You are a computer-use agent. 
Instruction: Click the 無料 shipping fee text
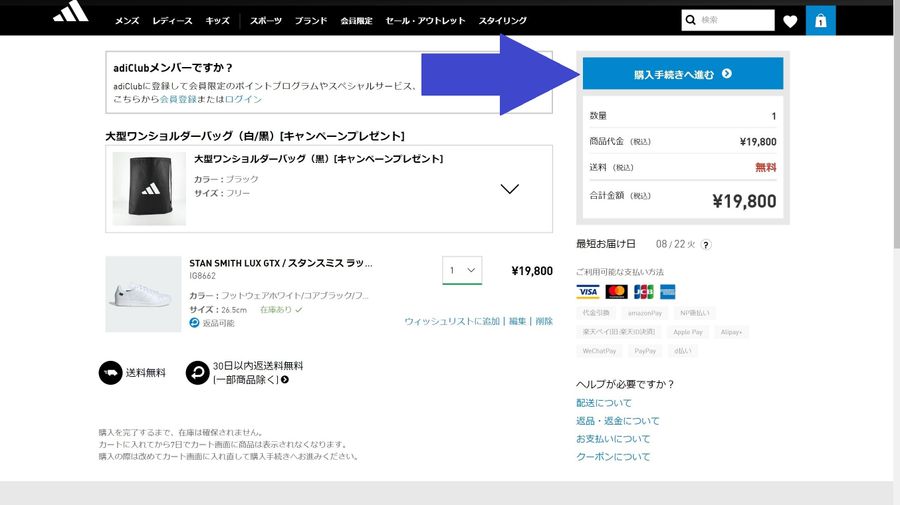click(766, 168)
